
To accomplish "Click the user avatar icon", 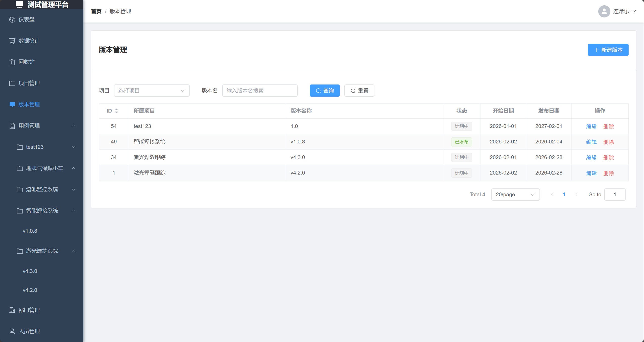I will pyautogui.click(x=604, y=11).
